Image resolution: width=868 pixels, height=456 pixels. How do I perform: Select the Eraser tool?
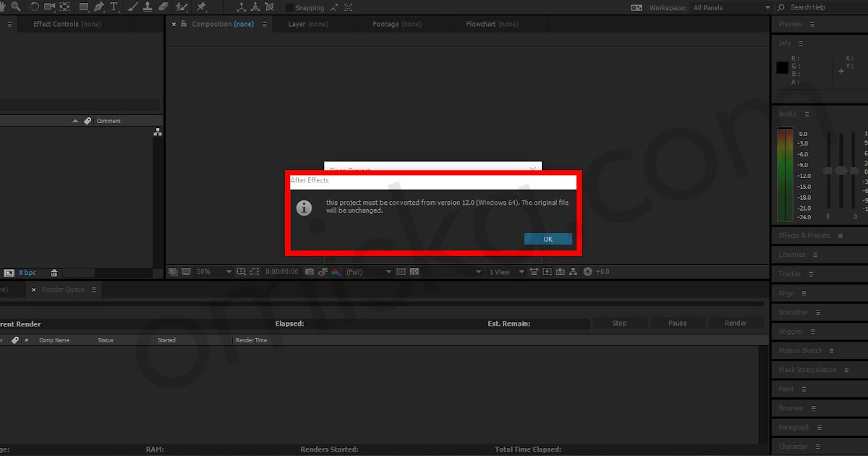[x=163, y=7]
